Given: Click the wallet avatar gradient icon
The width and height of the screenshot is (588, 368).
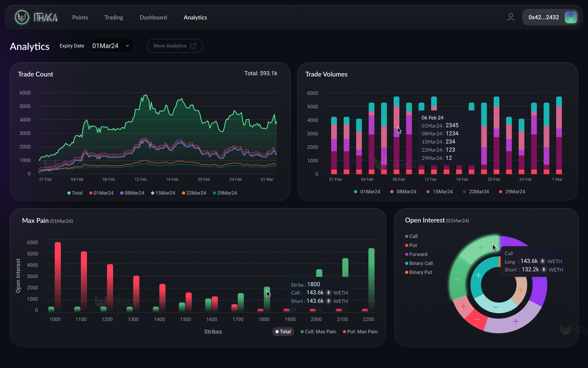Looking at the screenshot, I should point(570,17).
